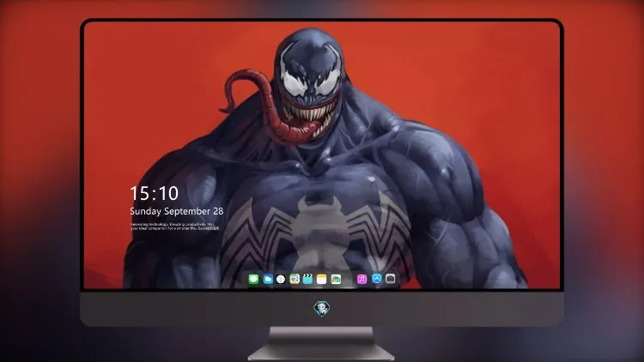
Task: Open the yellow Notes app
Action: pyautogui.click(x=322, y=279)
